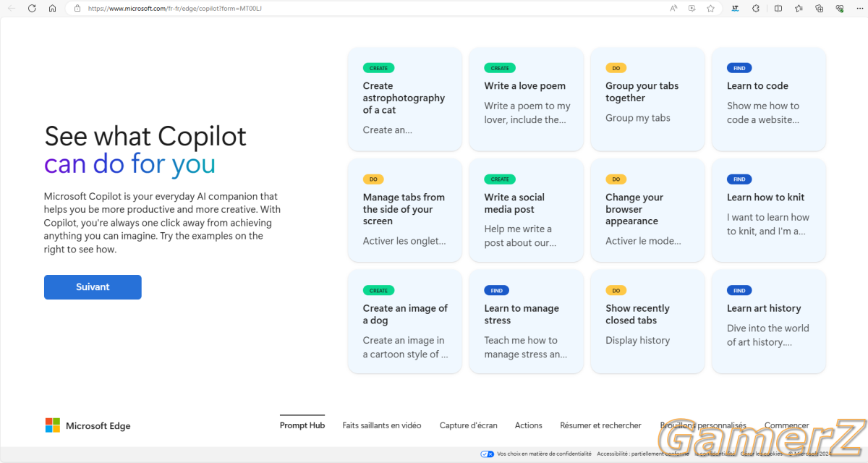868x463 pixels.
Task: Open the Learn art history card
Action: 769,322
